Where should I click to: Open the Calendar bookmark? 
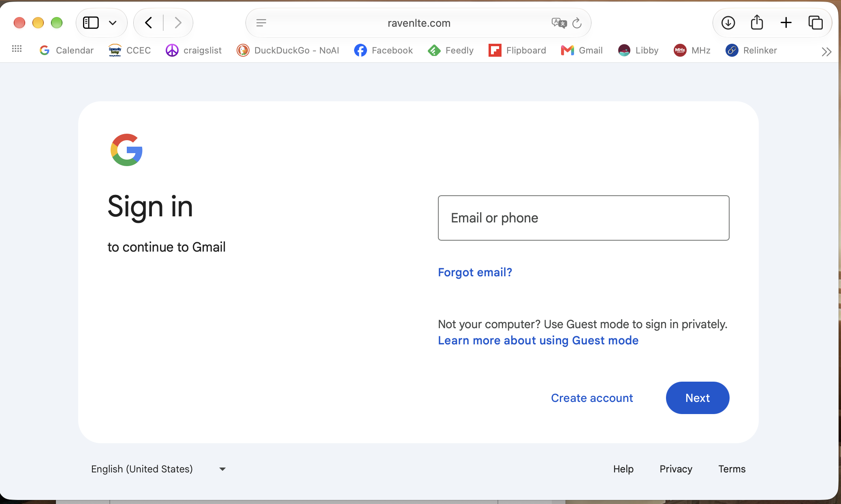coord(66,50)
